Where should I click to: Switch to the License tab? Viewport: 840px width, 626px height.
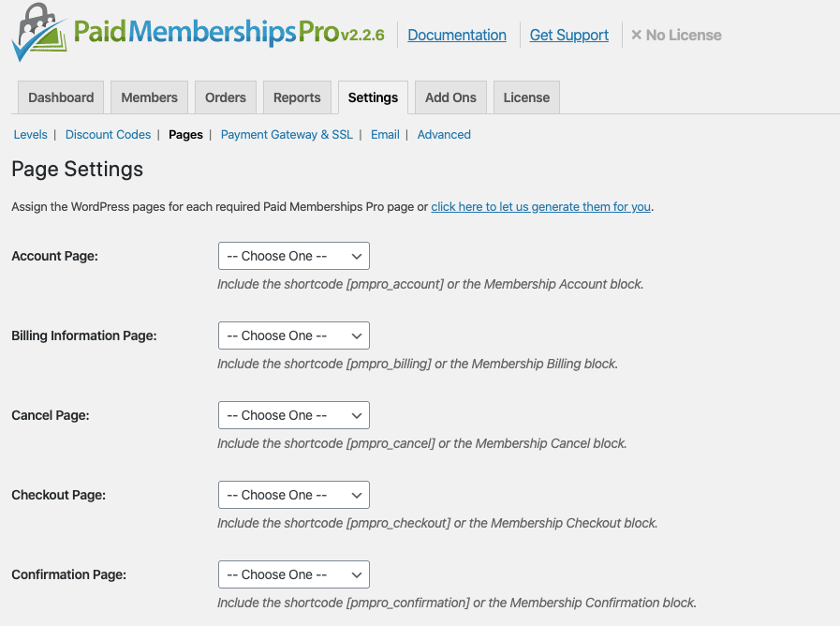coord(526,97)
